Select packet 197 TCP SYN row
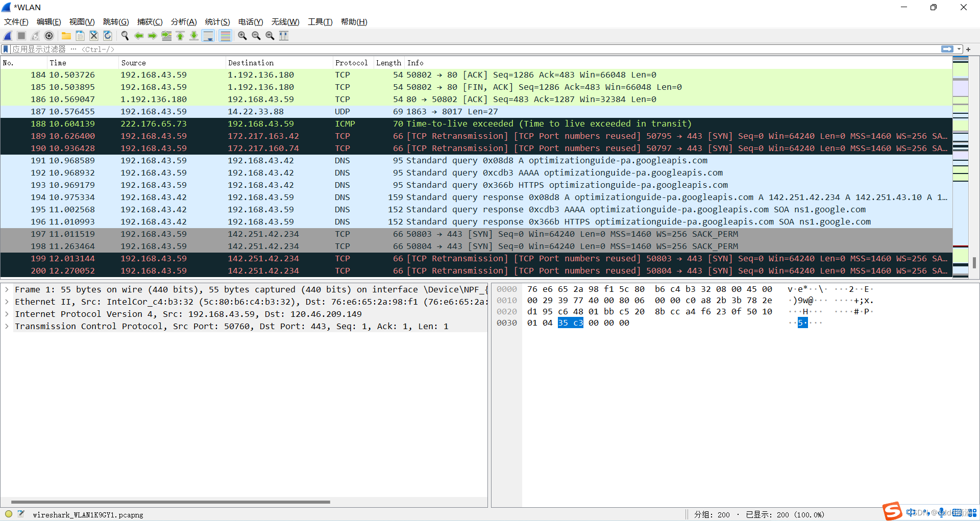This screenshot has height=521, width=980. coord(476,234)
